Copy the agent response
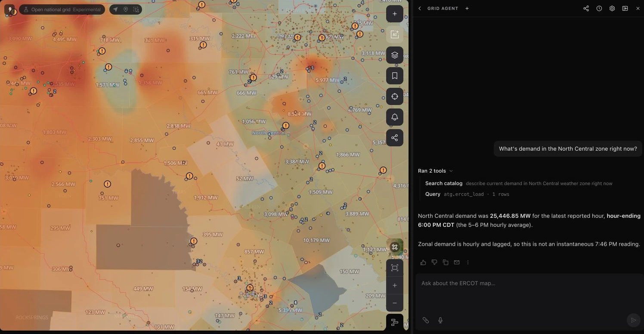Image resolution: width=644 pixels, height=334 pixels. click(x=446, y=263)
